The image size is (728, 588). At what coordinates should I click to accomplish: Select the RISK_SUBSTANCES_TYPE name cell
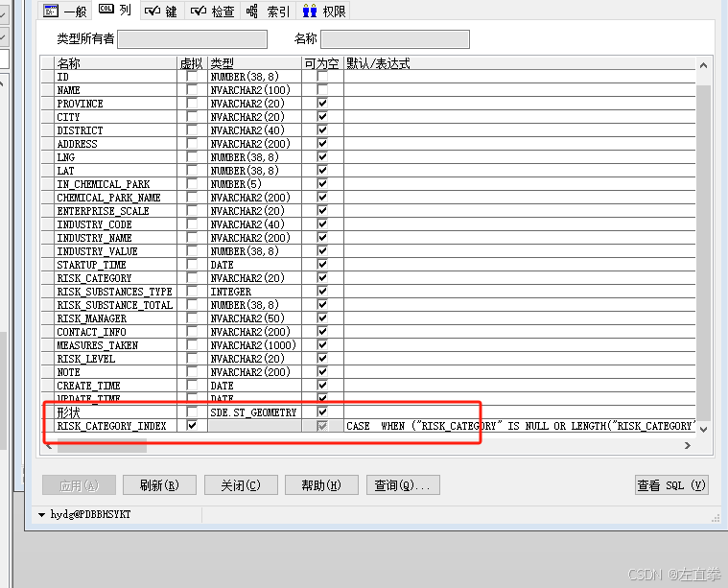[x=116, y=292]
